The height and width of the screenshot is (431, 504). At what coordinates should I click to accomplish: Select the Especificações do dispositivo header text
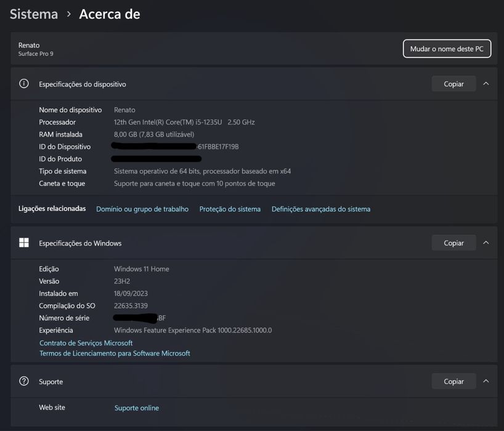pyautogui.click(x=83, y=84)
